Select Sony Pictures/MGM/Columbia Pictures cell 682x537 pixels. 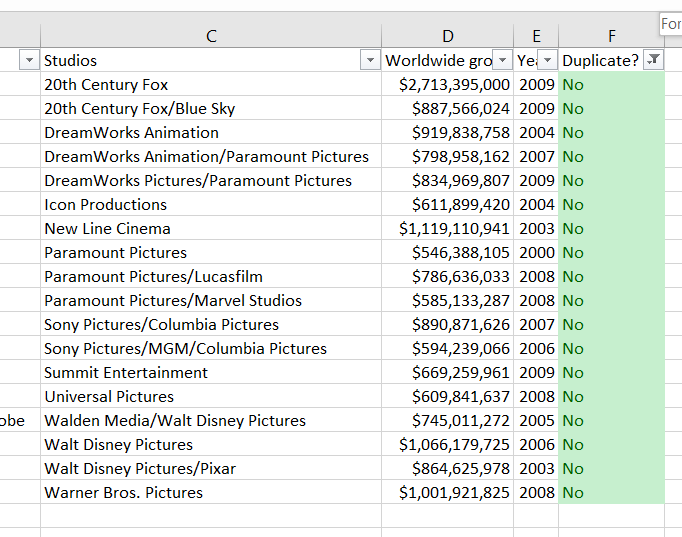[x=211, y=348]
